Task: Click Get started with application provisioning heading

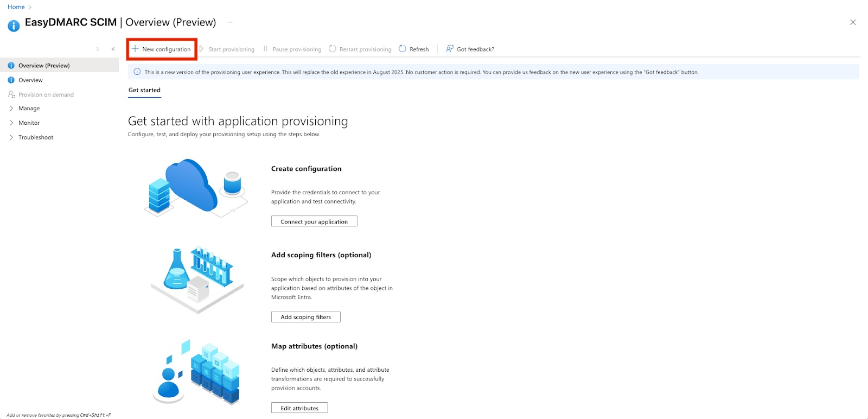Action: coord(238,121)
